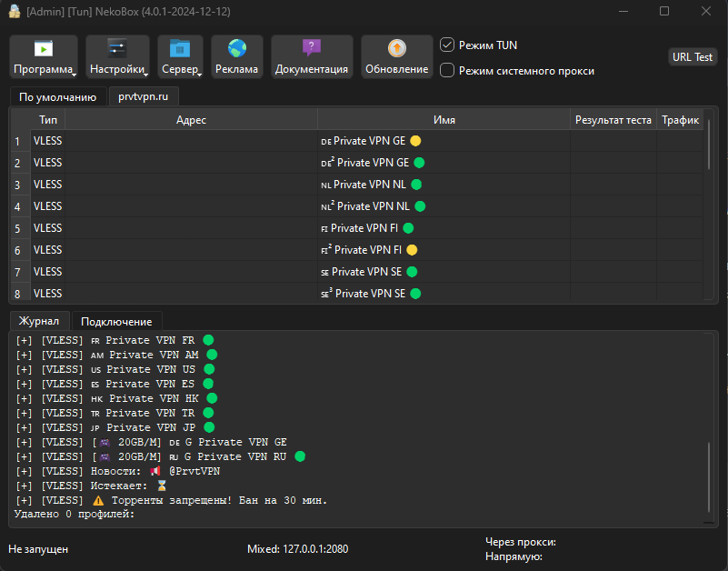Screen dimensions: 728x571
Task: Open Документация help icon
Action: [x=312, y=49]
